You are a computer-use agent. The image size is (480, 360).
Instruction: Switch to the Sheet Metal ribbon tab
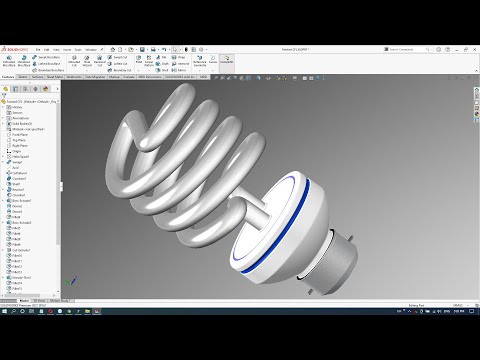click(x=55, y=77)
